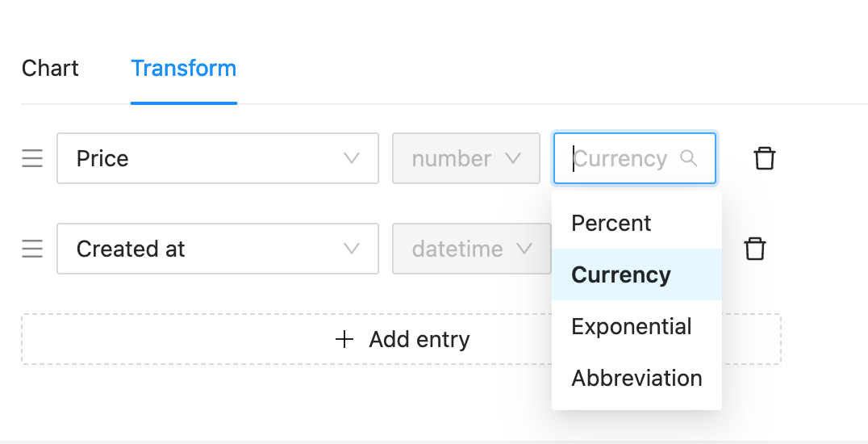Delete the Created at entry with trash icon
This screenshot has width=868, height=444.
point(755,249)
